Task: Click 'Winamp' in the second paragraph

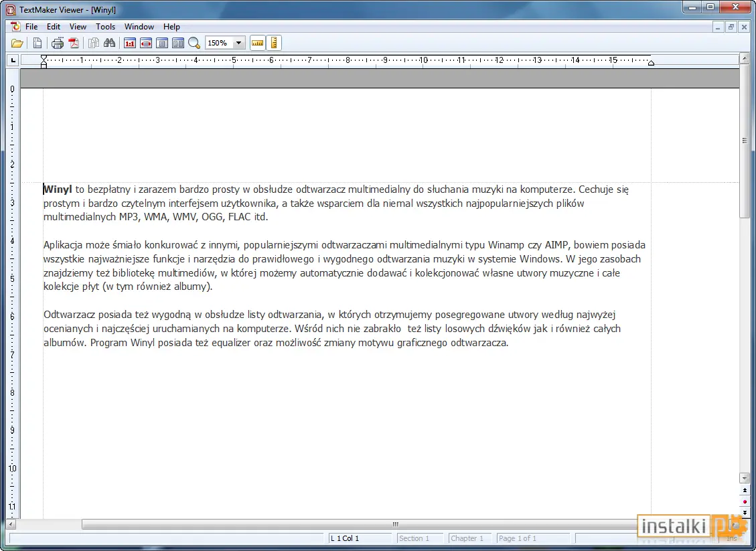Action: coord(506,245)
